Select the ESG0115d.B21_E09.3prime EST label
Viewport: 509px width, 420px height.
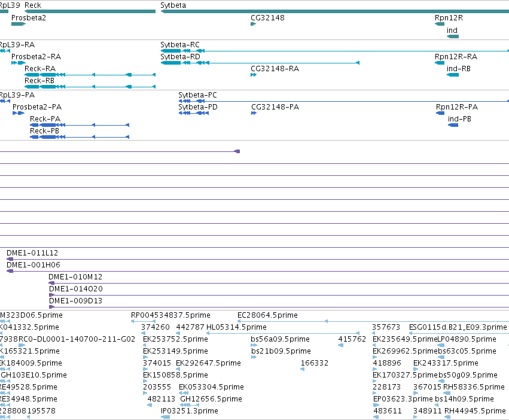click(x=458, y=327)
